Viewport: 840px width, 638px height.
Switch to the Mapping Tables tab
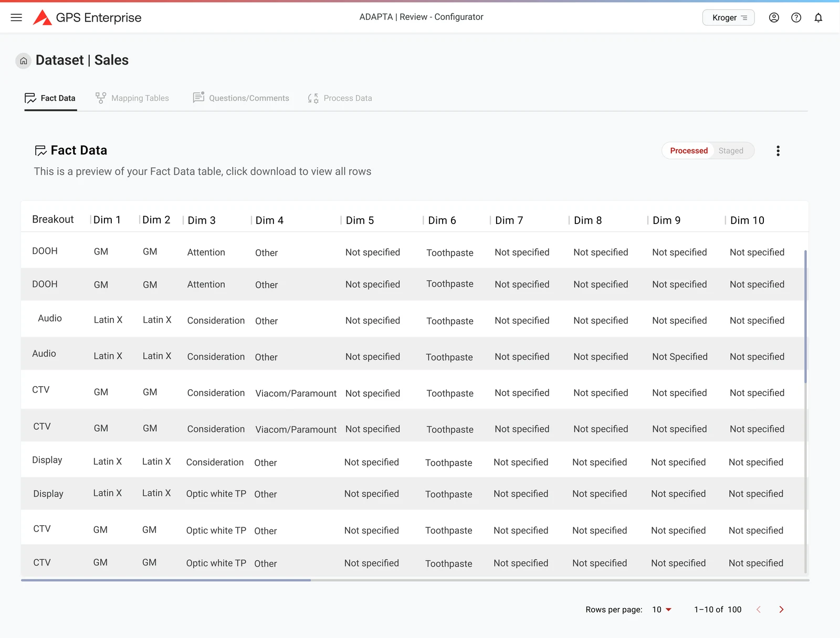coord(132,98)
